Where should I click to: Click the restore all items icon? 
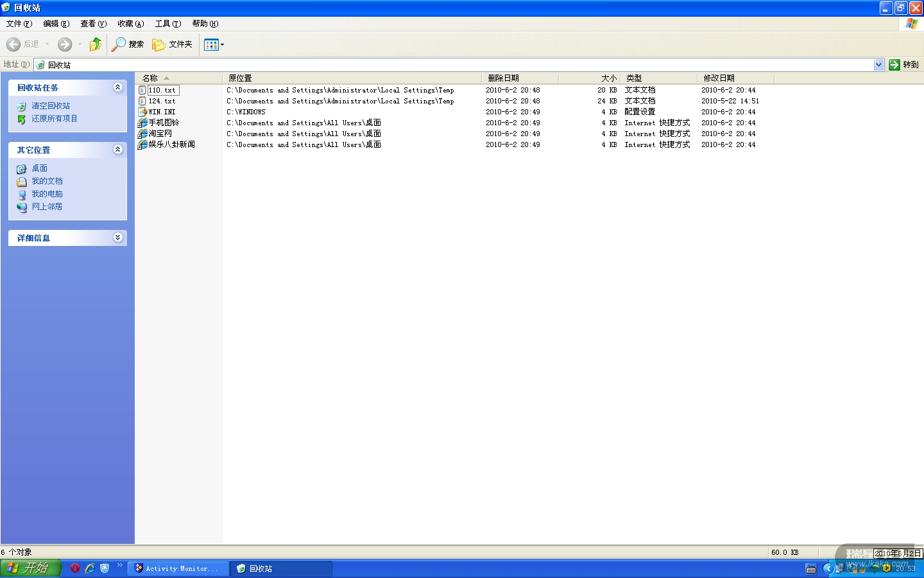tap(22, 119)
